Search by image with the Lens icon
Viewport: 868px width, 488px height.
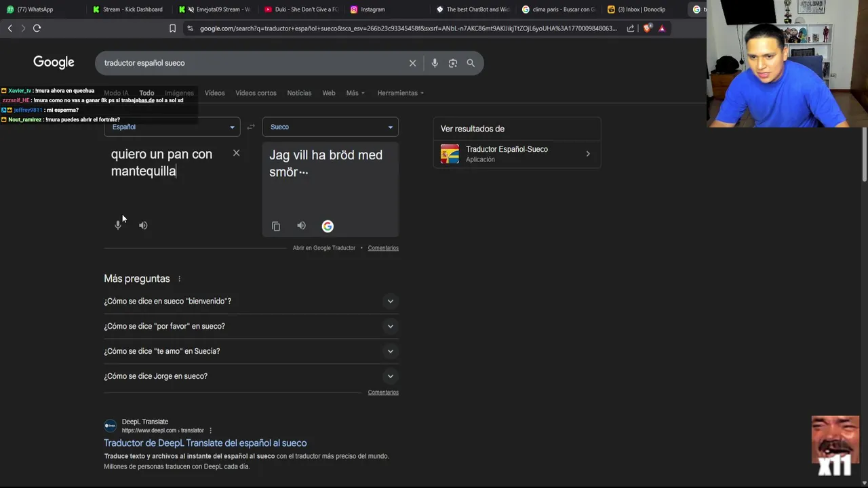coord(453,63)
